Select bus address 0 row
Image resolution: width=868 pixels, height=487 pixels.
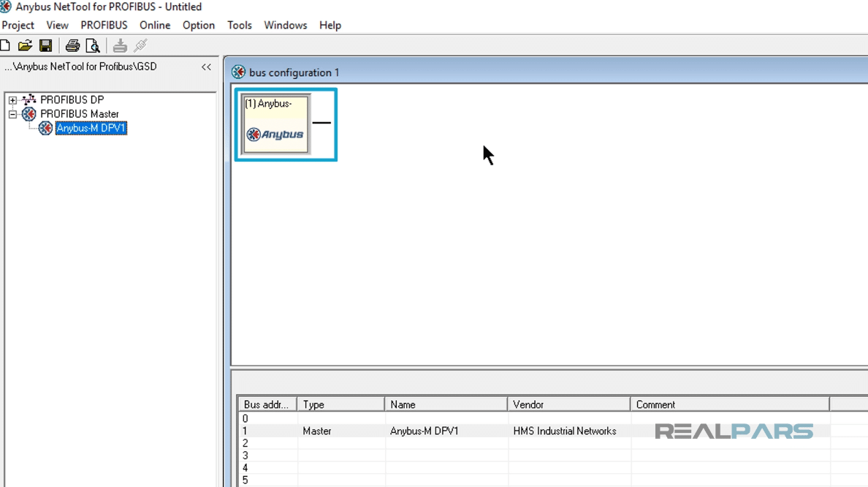click(553, 419)
